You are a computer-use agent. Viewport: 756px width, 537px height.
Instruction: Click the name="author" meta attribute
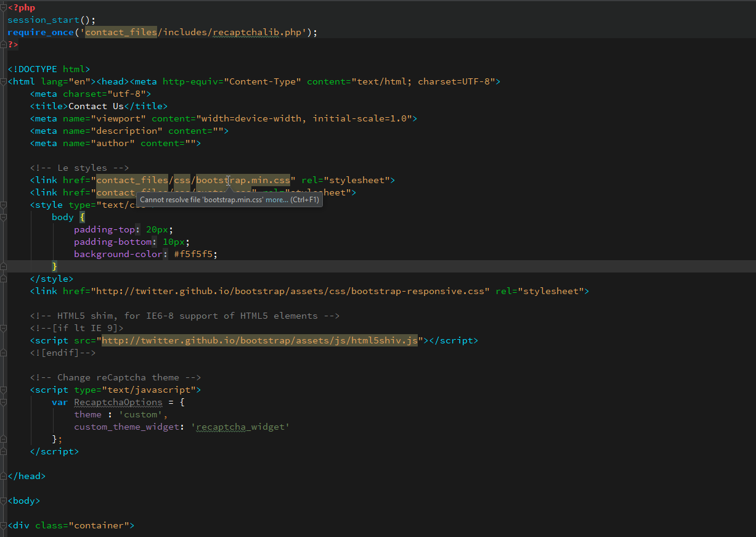point(99,143)
